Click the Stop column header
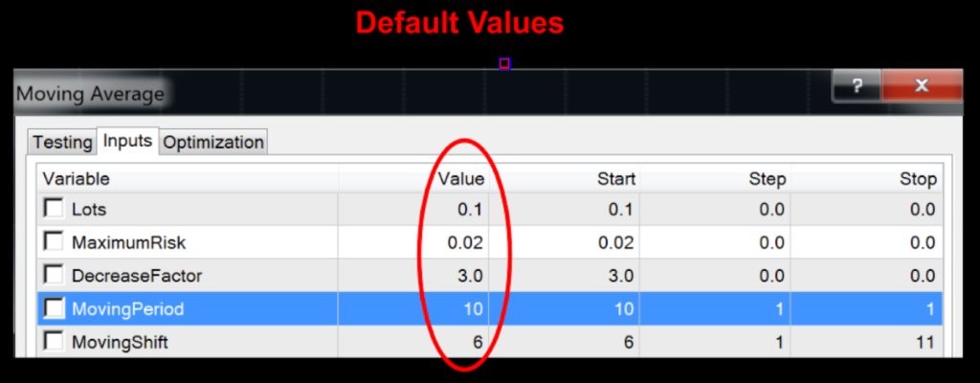This screenshot has width=980, height=383. (917, 179)
